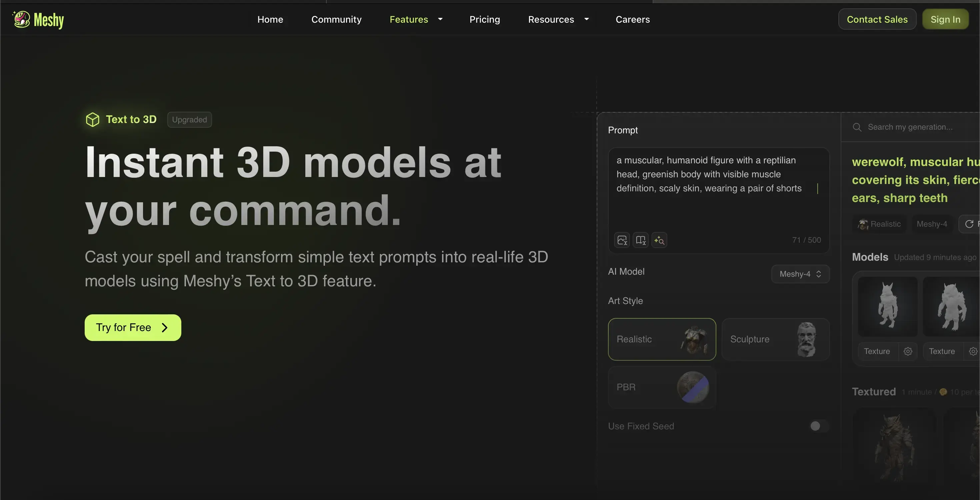The width and height of the screenshot is (980, 500).
Task: Expand the Resources menu arrow
Action: point(586,19)
